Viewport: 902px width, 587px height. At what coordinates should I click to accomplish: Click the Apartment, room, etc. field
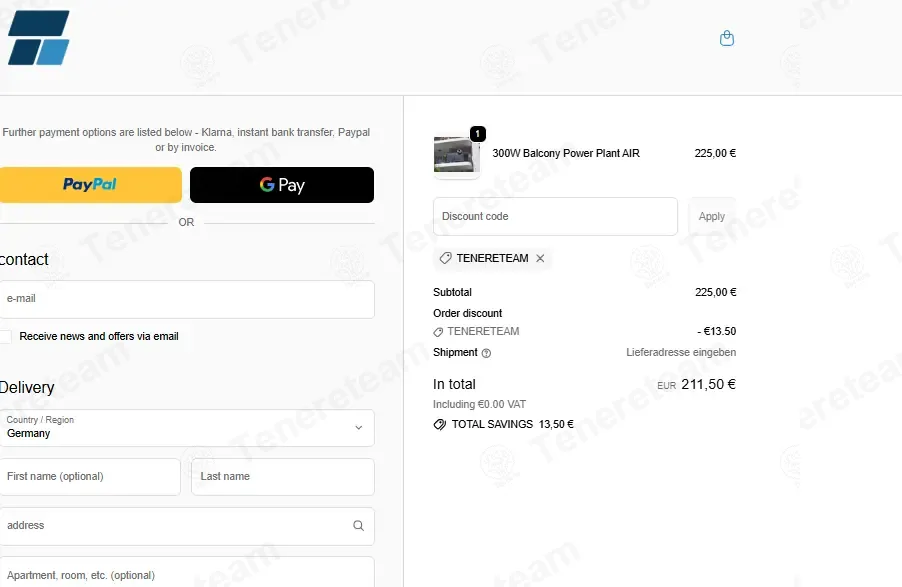[x=187, y=573]
